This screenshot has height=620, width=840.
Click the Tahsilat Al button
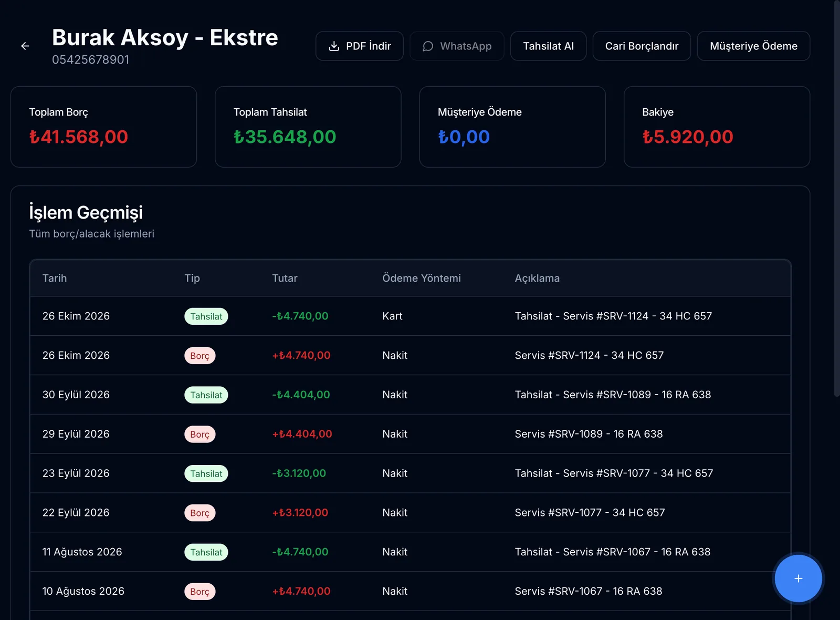point(548,46)
